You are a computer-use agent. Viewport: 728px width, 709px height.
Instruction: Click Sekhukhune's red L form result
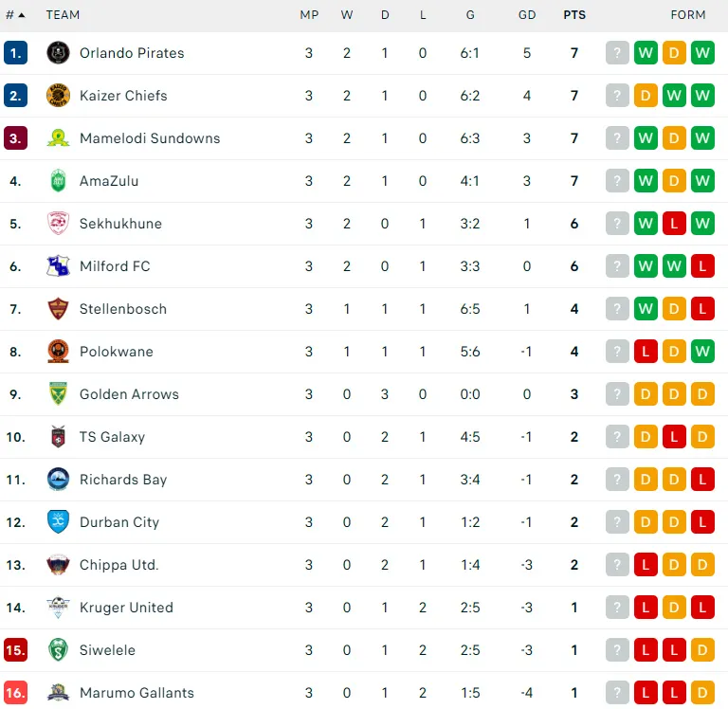pyautogui.click(x=674, y=224)
